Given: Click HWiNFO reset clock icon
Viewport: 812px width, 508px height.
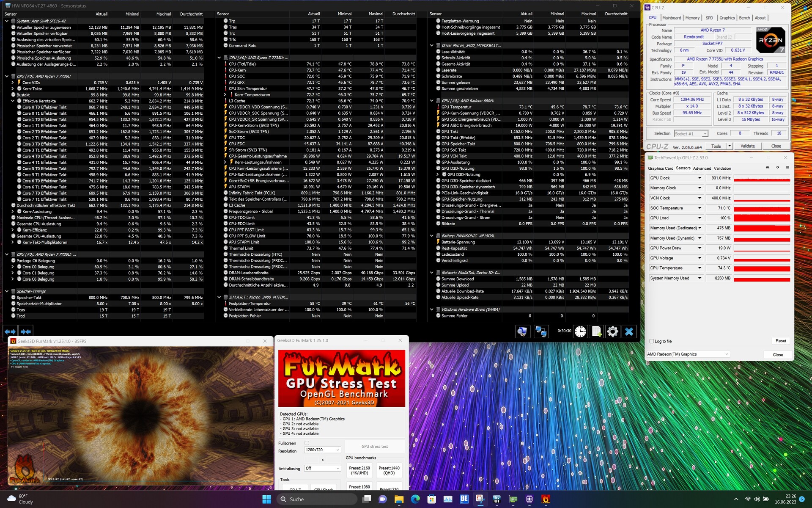Looking at the screenshot, I should [x=580, y=331].
